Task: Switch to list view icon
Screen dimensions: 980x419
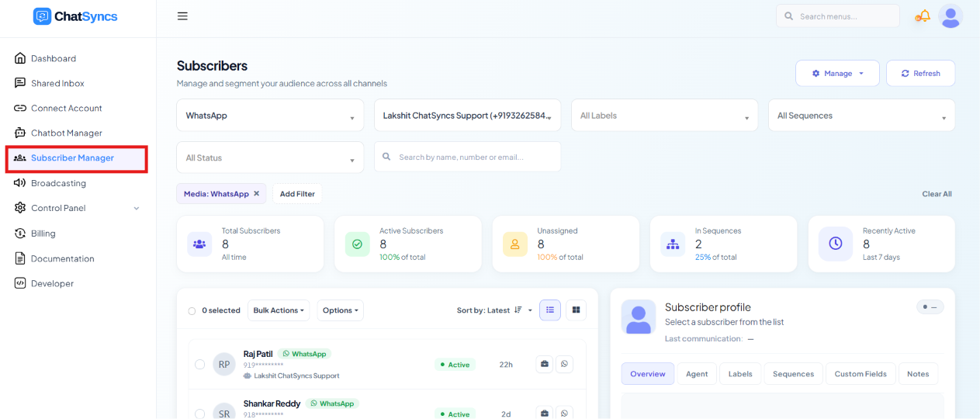Action: 549,310
